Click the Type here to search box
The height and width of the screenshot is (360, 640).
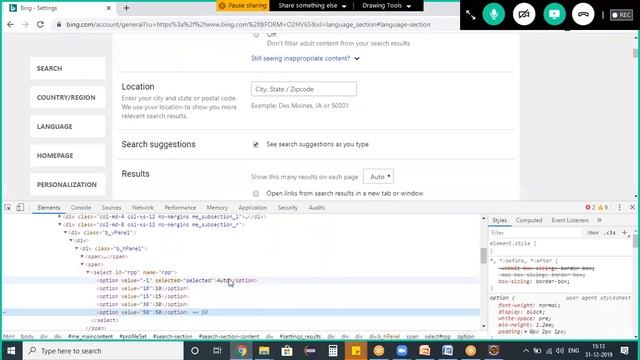(x=103, y=351)
